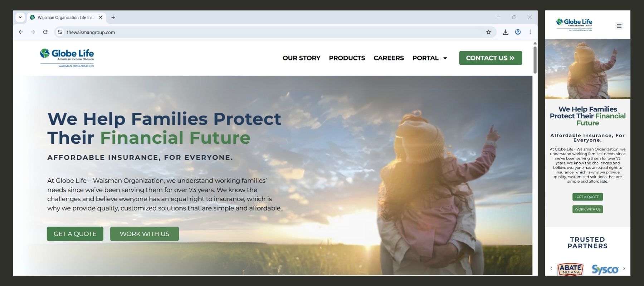Bookmark this page using the star icon
Viewport: 644px width, 286px height.
pyautogui.click(x=488, y=32)
